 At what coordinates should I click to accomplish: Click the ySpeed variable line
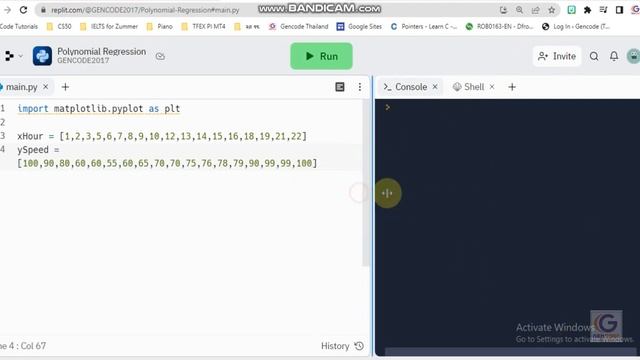pyautogui.click(x=38, y=150)
